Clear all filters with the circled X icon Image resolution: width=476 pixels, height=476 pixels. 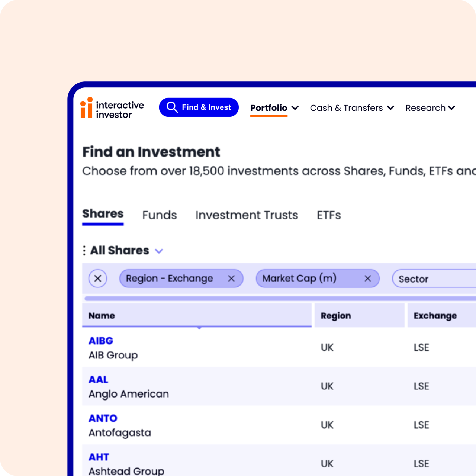click(97, 278)
